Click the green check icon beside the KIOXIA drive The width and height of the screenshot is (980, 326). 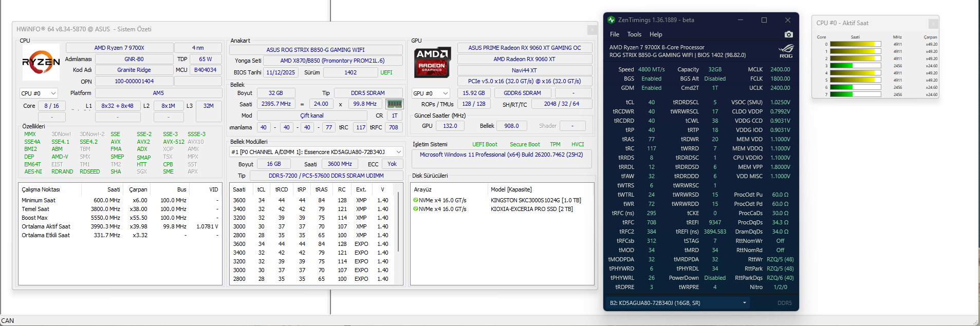[416, 209]
